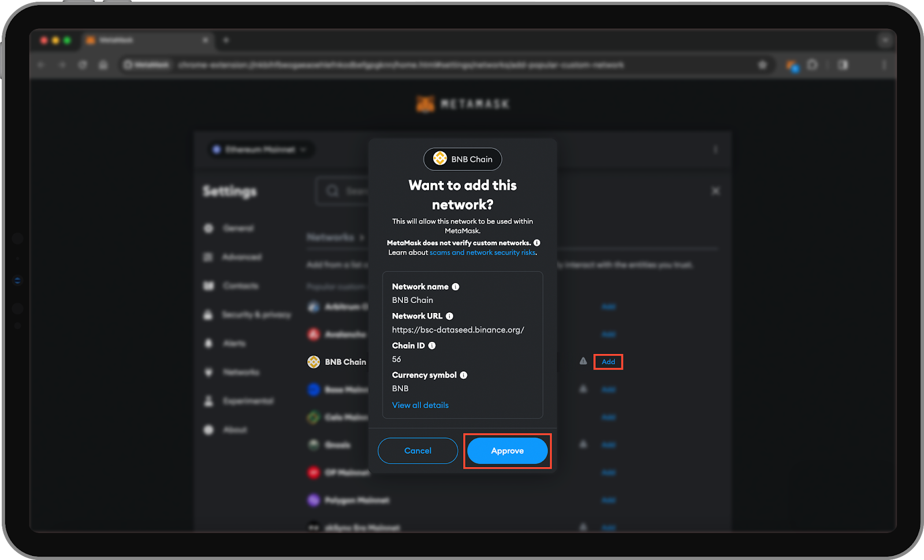This screenshot has height=560, width=924.
Task: Select the currency symbol value BNB
Action: pos(400,389)
